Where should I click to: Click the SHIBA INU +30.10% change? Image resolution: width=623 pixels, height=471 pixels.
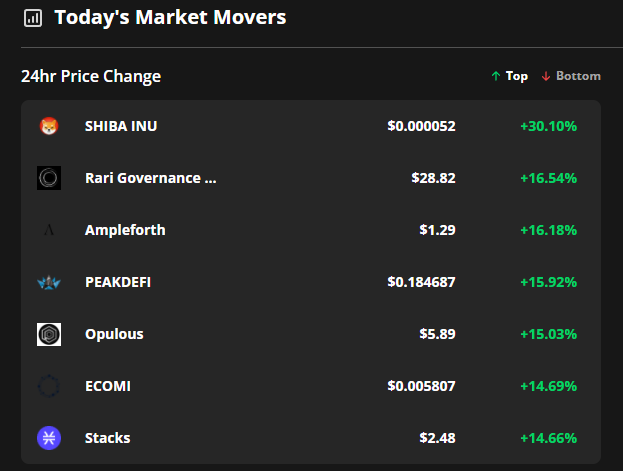548,126
